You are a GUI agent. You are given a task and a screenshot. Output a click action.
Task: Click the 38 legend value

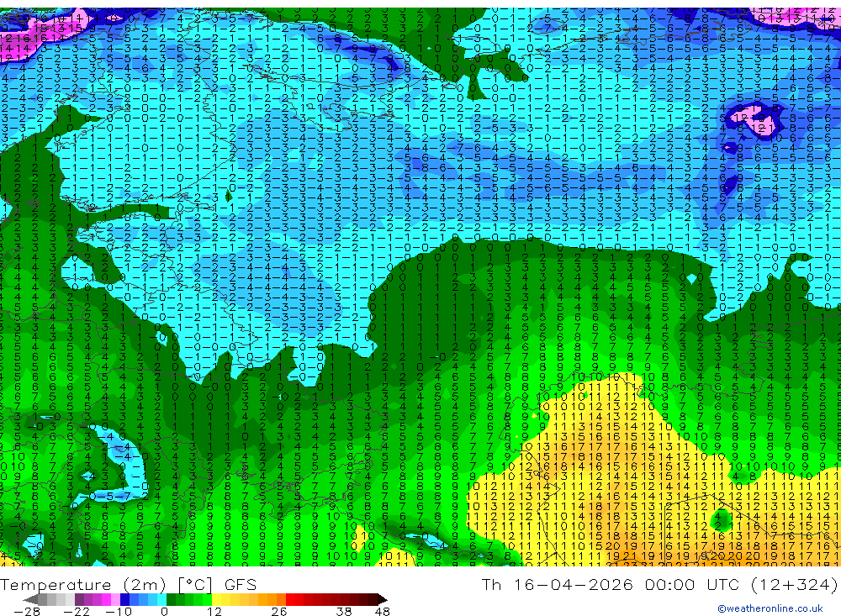344,611
